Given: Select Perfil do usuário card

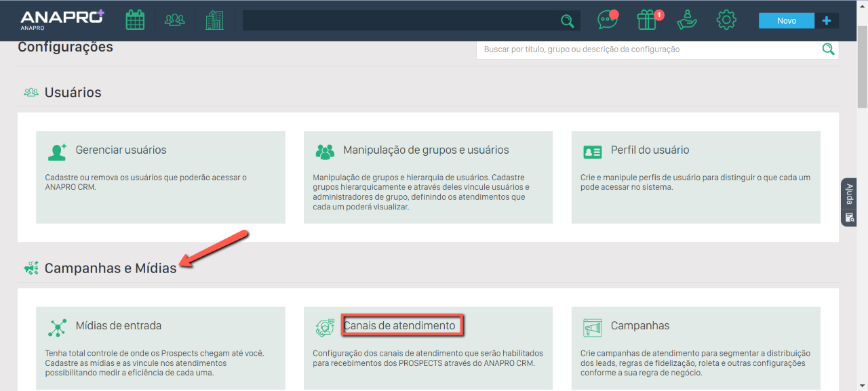Looking at the screenshot, I should point(696,177).
